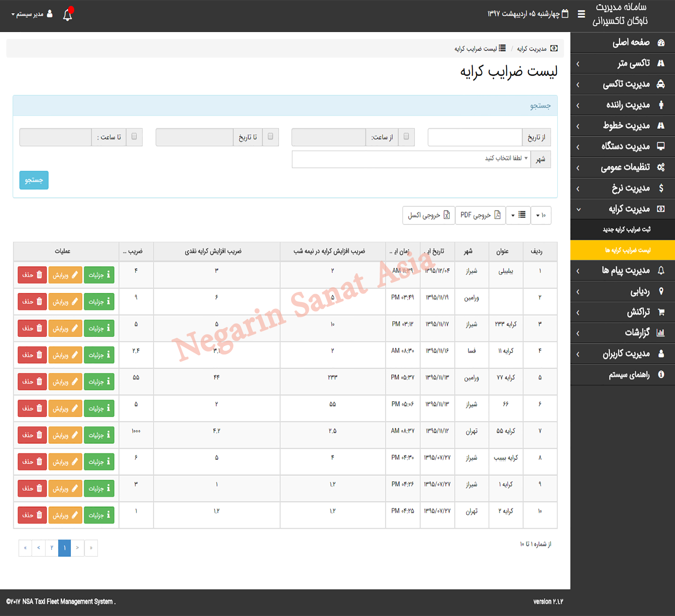Open the صفحه اصلی menu item
The width and height of the screenshot is (675, 616).
[623, 43]
